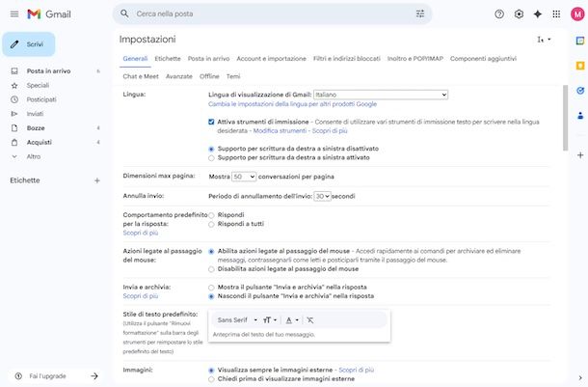Open the conversations per page dropdown
The height and width of the screenshot is (387, 588).
(x=243, y=177)
